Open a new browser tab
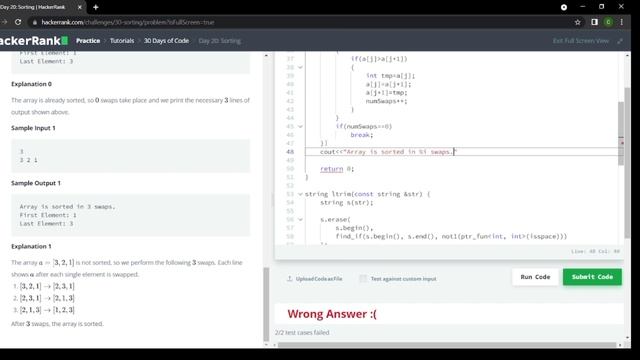The image size is (640, 360). click(96, 7)
